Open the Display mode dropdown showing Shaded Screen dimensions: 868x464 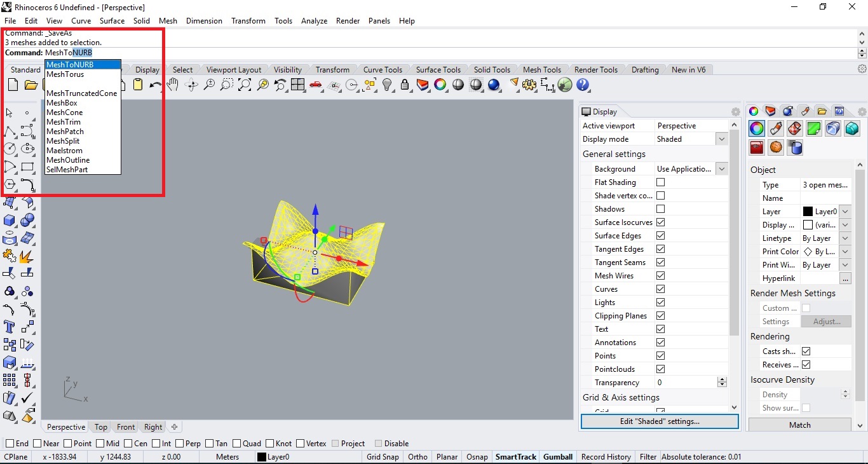click(x=721, y=139)
